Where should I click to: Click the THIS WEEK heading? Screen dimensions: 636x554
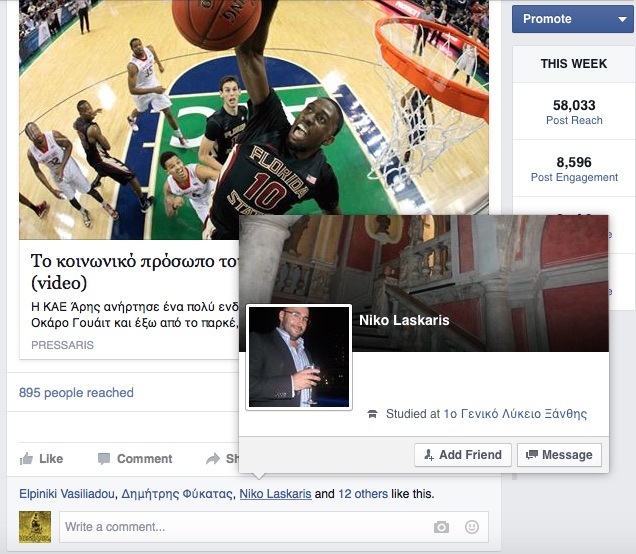pos(574,64)
